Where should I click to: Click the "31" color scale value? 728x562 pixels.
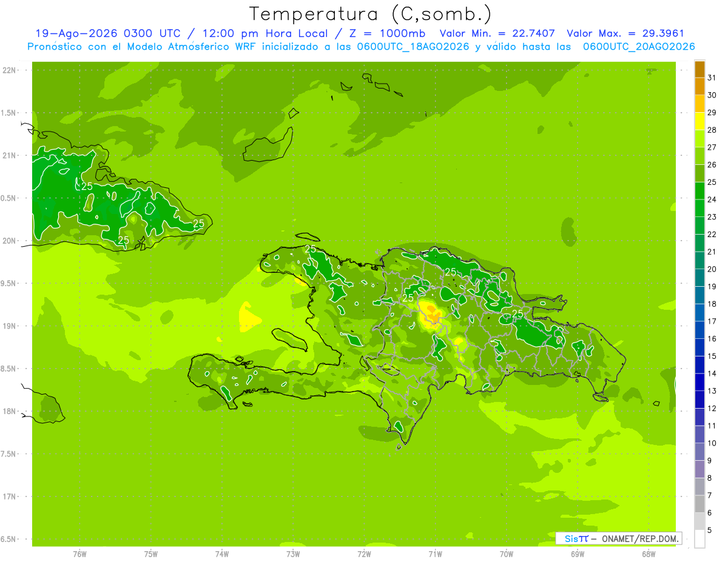(x=712, y=78)
